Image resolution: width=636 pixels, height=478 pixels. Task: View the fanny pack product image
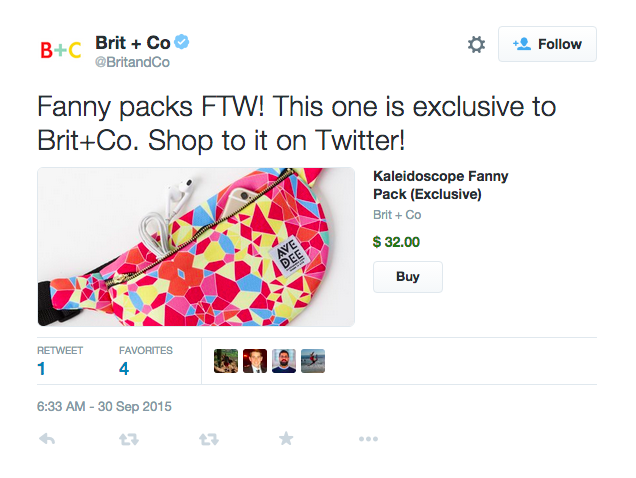tap(196, 246)
